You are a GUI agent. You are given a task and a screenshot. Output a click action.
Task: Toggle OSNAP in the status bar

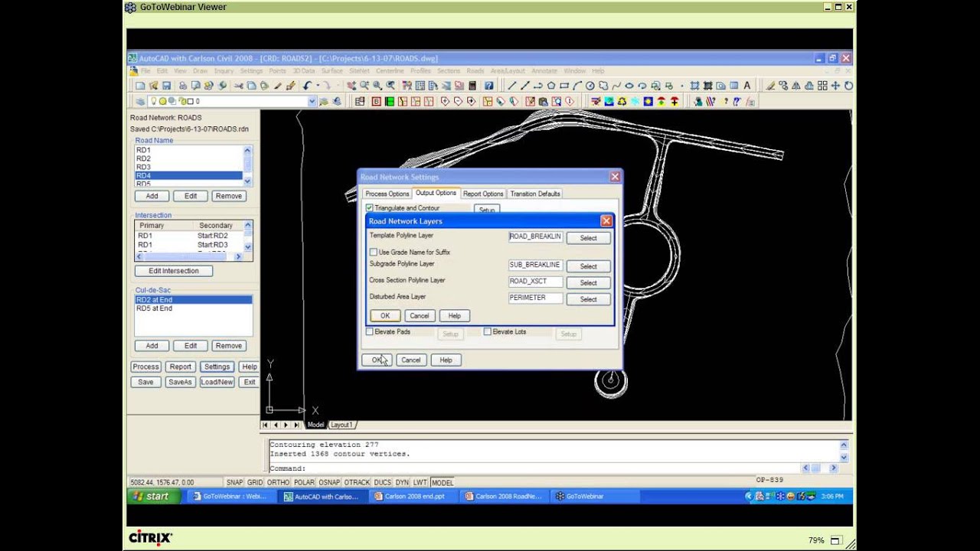(x=329, y=483)
